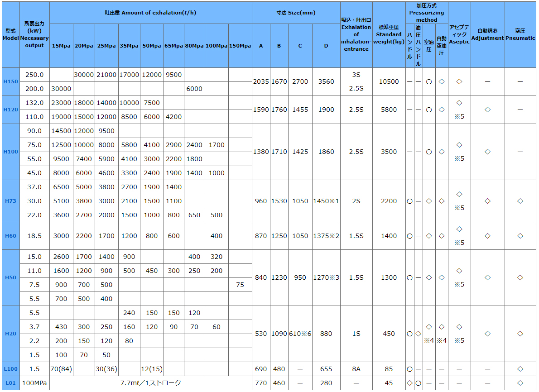539x392 pixels.
Task: Click the Pneumatic diamond in the H73 row
Action: point(520,201)
